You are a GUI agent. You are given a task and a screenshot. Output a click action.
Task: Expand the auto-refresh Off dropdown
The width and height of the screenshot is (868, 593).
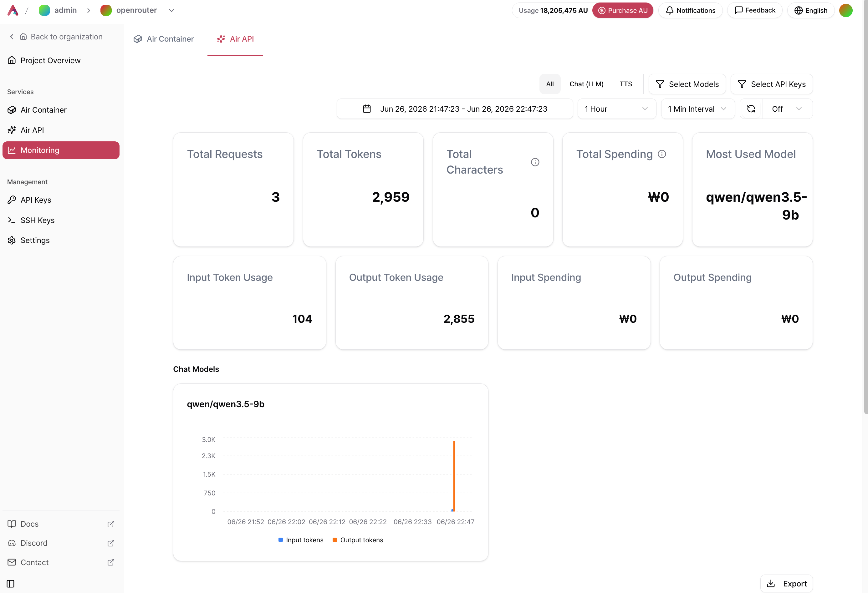[787, 109]
